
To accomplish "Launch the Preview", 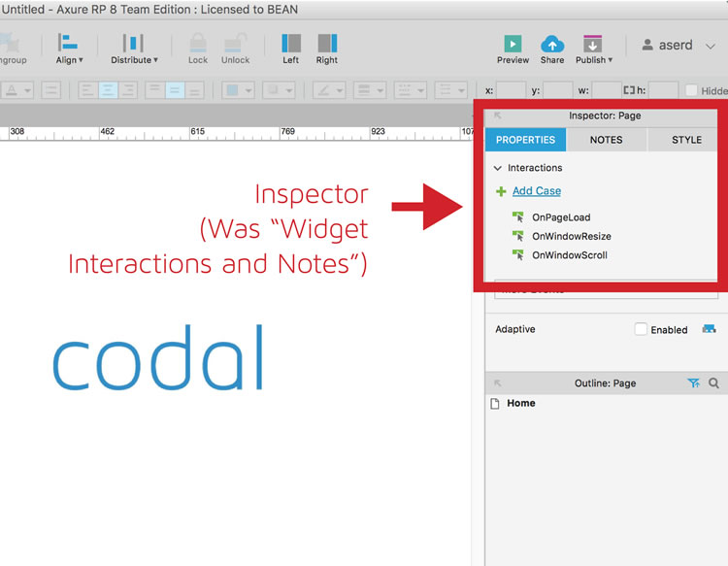I will click(x=513, y=50).
